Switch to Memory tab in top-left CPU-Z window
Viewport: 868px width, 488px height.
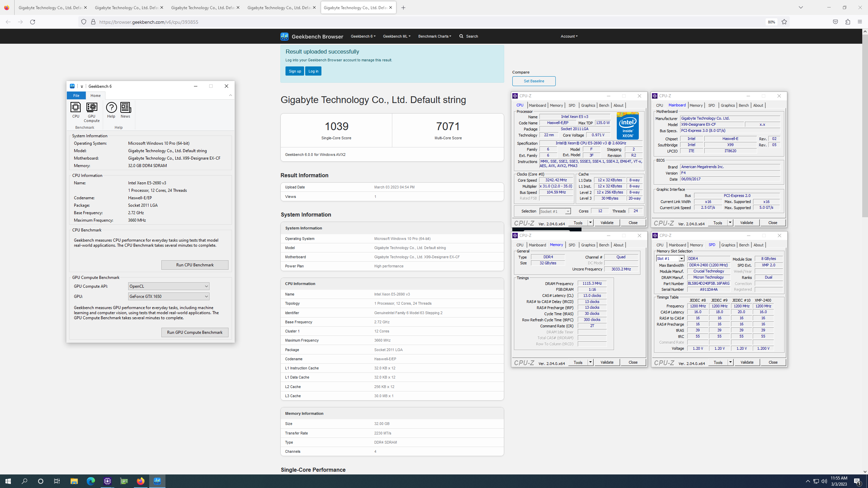[556, 105]
